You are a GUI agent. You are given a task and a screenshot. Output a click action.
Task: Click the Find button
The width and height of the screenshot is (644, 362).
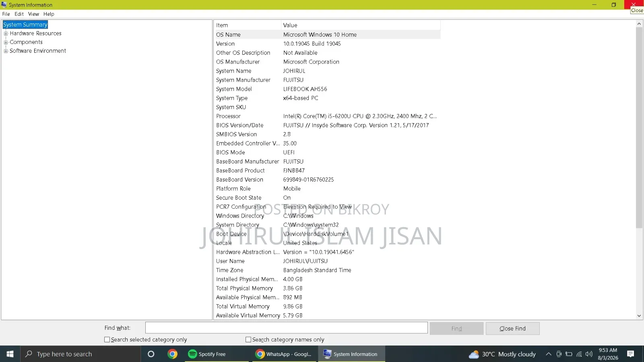pos(456,329)
